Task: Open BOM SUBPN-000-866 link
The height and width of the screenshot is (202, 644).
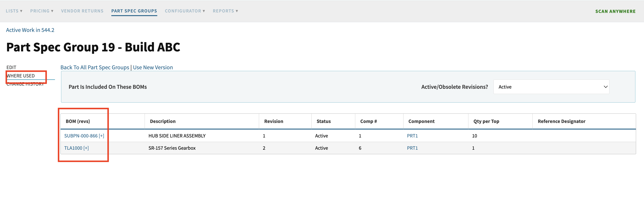Action: coord(81,136)
